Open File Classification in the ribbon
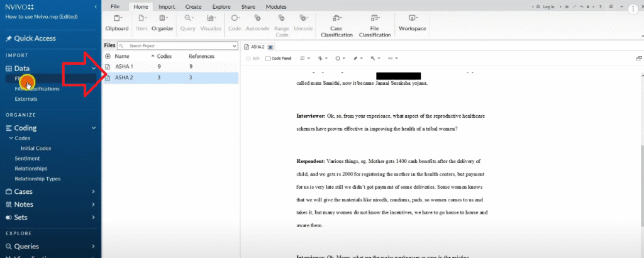Screen dimensions: 644x258 click(x=375, y=25)
